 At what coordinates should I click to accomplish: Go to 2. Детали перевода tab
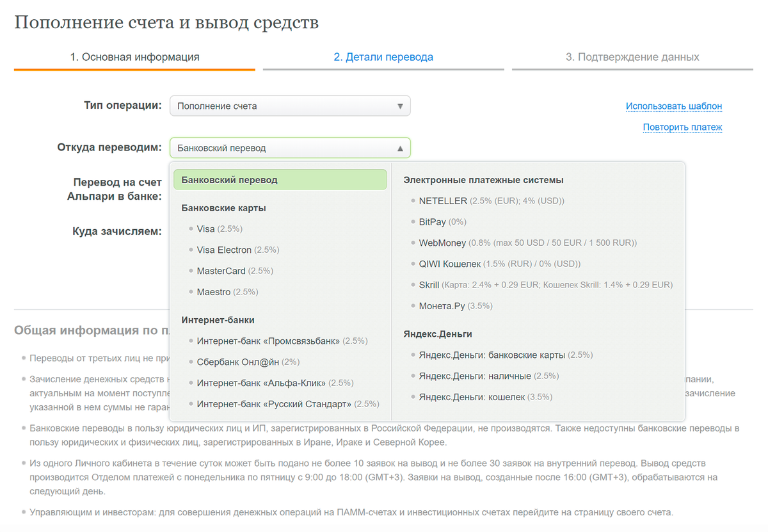click(383, 57)
